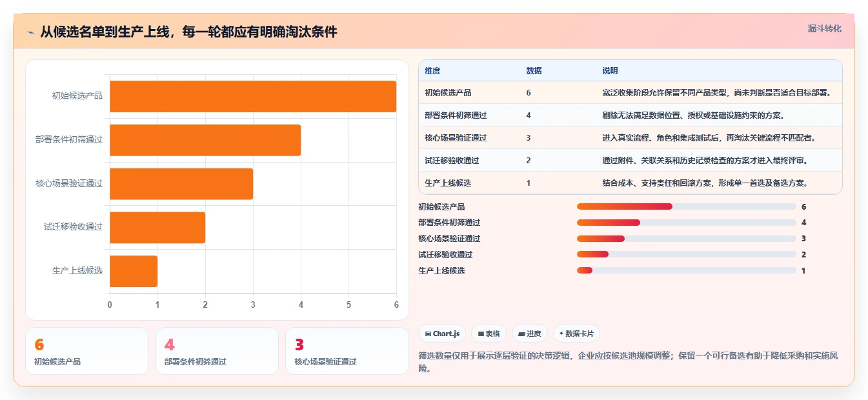
Task: Open the summary card showing 3
Action: [x=347, y=351]
